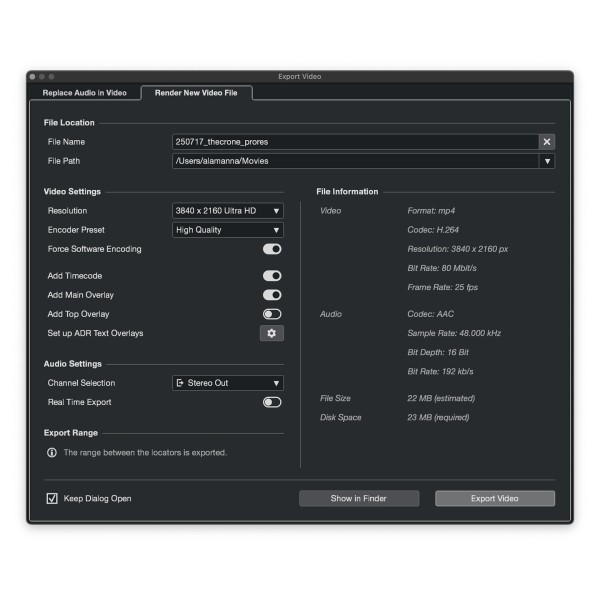The image size is (600, 600).
Task: Click the Stereo Out output icon
Action: point(180,383)
